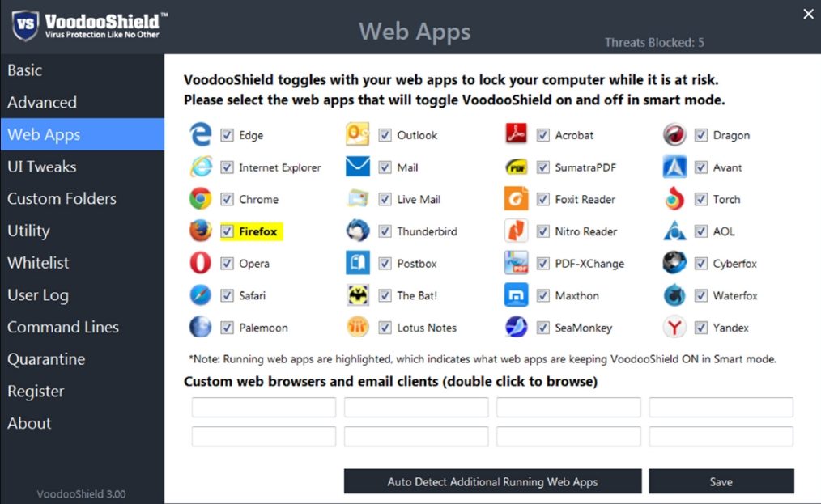Click the SumatraPDF icon
821x504 pixels.
(x=517, y=167)
